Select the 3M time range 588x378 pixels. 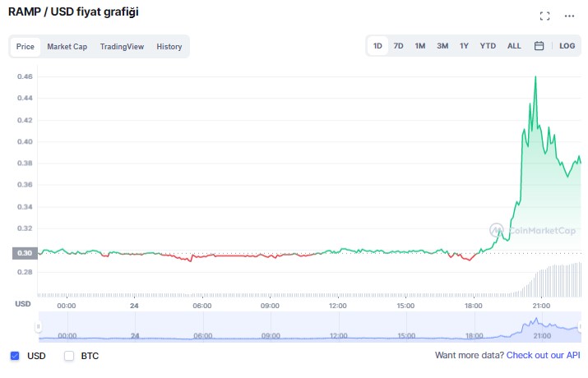point(442,46)
